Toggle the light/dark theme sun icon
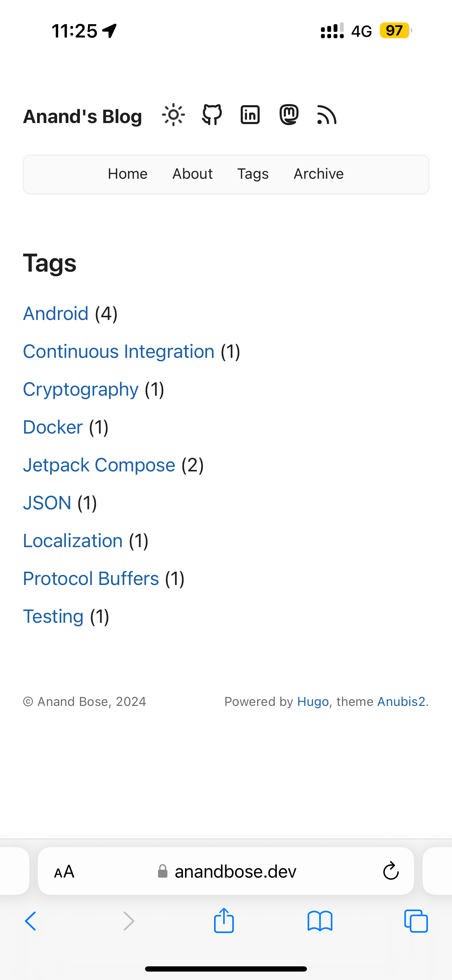The width and height of the screenshot is (452, 980). coord(173,115)
